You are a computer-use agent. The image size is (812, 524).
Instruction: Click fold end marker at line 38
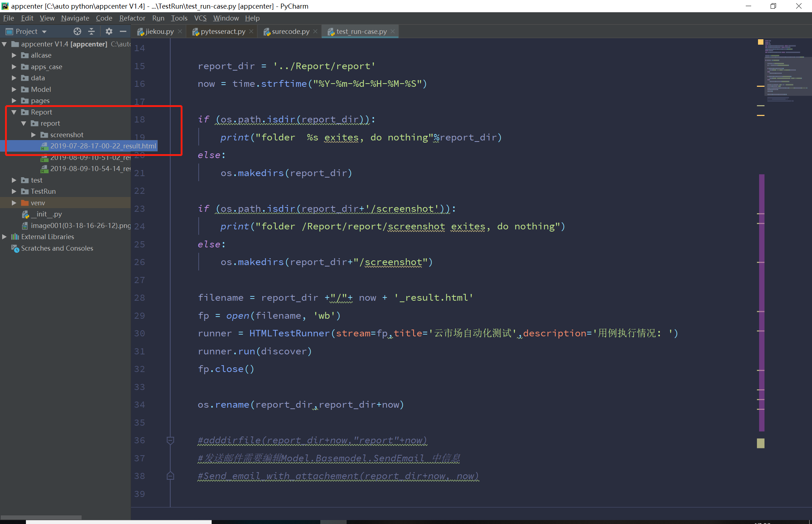pyautogui.click(x=170, y=476)
